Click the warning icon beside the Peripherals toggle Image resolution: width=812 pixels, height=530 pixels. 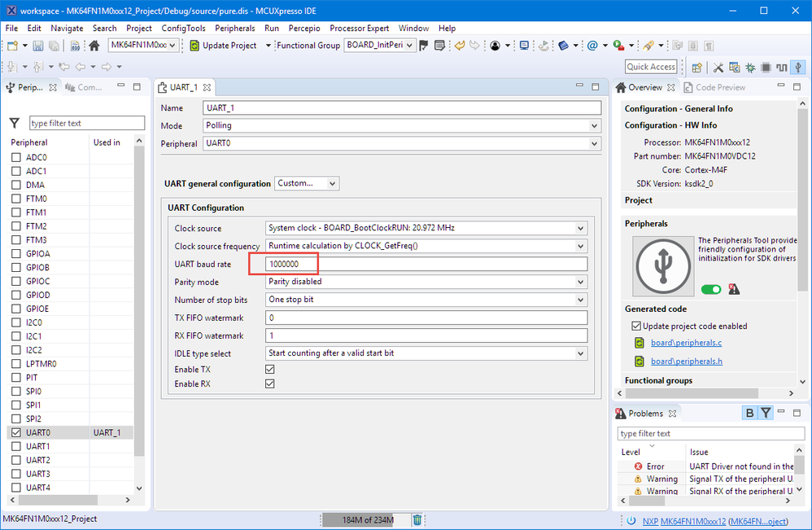(x=734, y=289)
